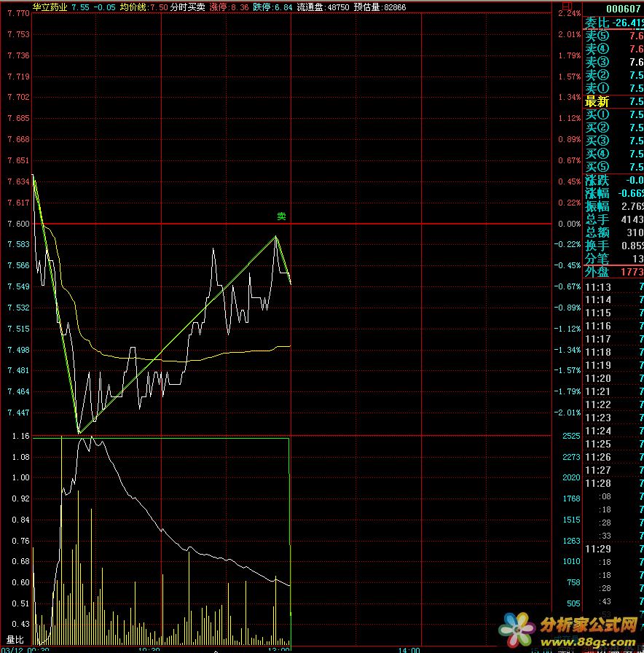
Task: Click the 2.24% percent axis label
Action: 569,13
